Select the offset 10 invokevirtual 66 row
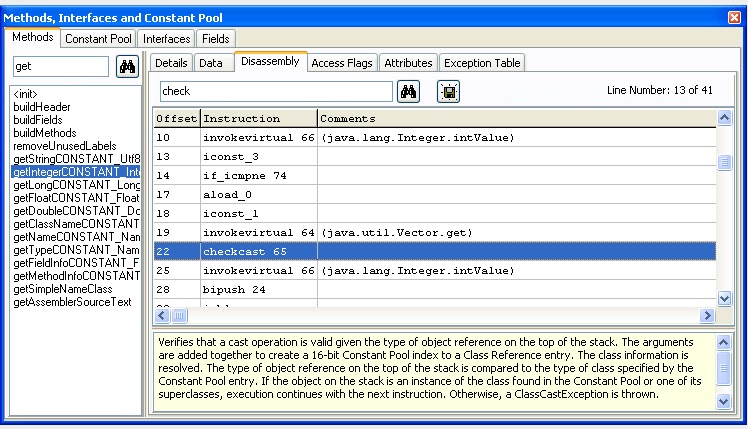 (435, 137)
